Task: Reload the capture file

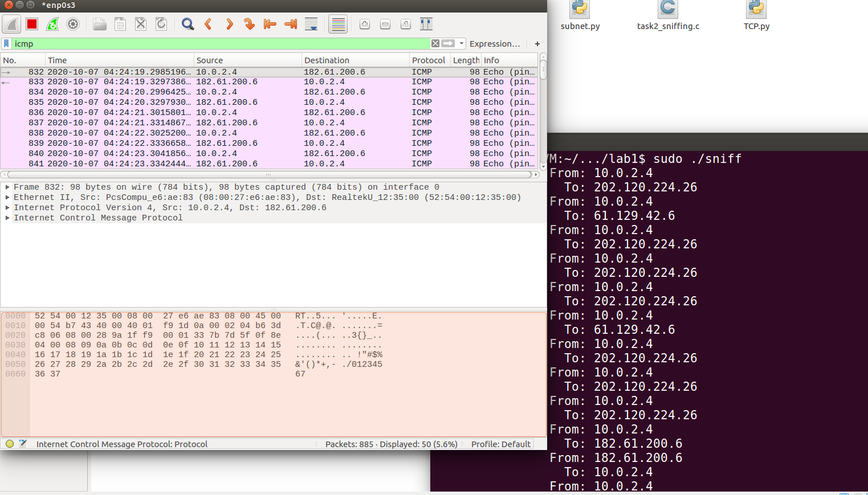Action: [x=161, y=24]
